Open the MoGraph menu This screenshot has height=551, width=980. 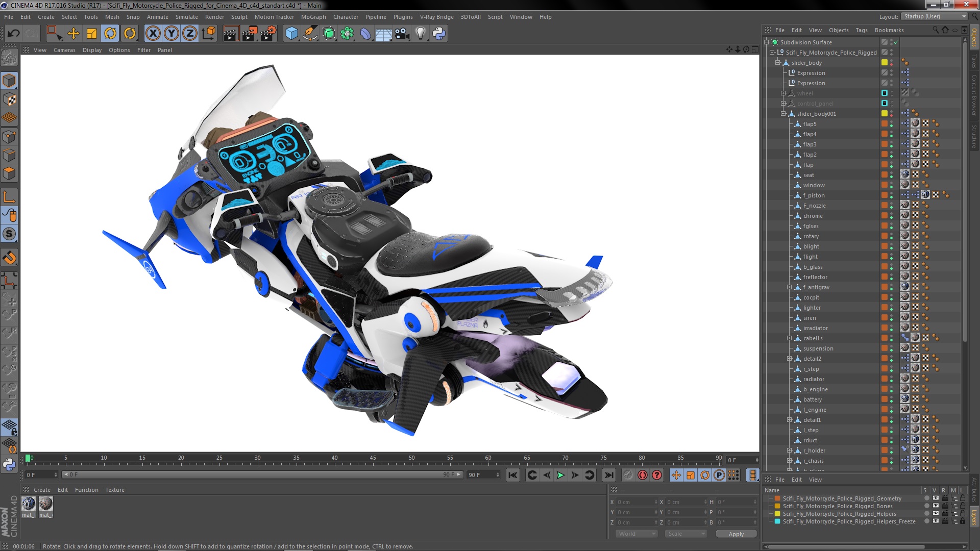pyautogui.click(x=313, y=17)
